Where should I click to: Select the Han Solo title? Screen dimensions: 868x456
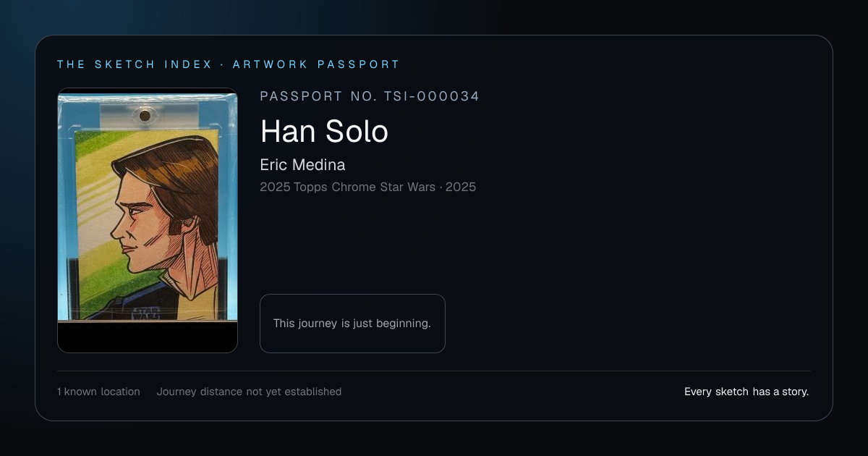[x=324, y=131]
